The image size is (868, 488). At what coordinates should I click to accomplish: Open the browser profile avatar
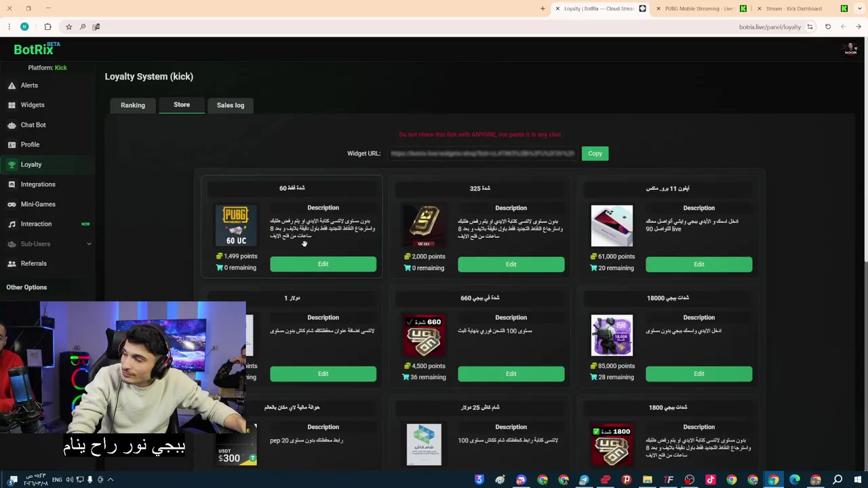24,27
